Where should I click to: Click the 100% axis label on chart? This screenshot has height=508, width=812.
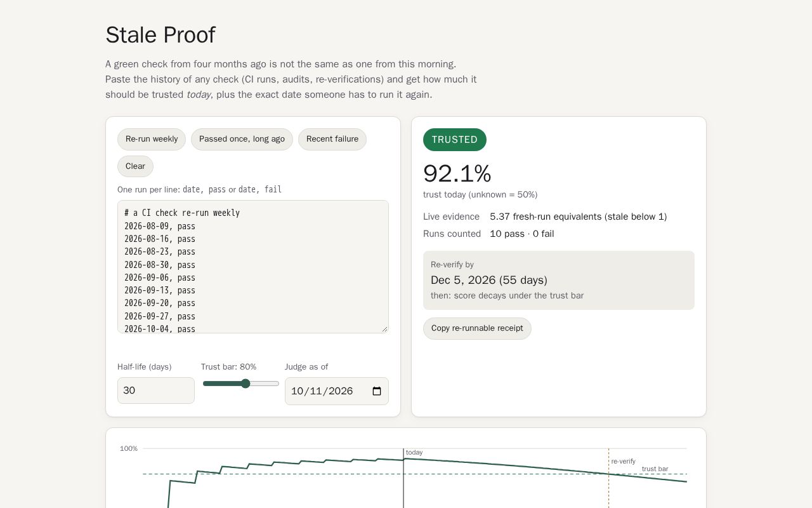pos(129,448)
